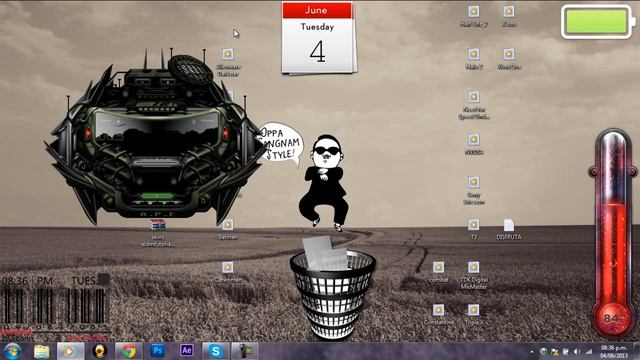Open the Batman video file
The image size is (640, 360).
[228, 229]
